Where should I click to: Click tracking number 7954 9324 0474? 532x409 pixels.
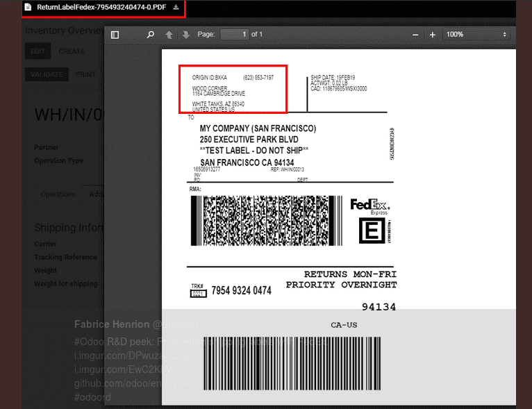click(x=241, y=291)
